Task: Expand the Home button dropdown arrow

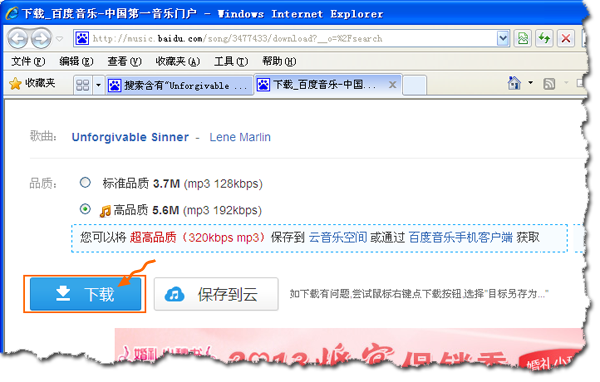Action: [531, 83]
